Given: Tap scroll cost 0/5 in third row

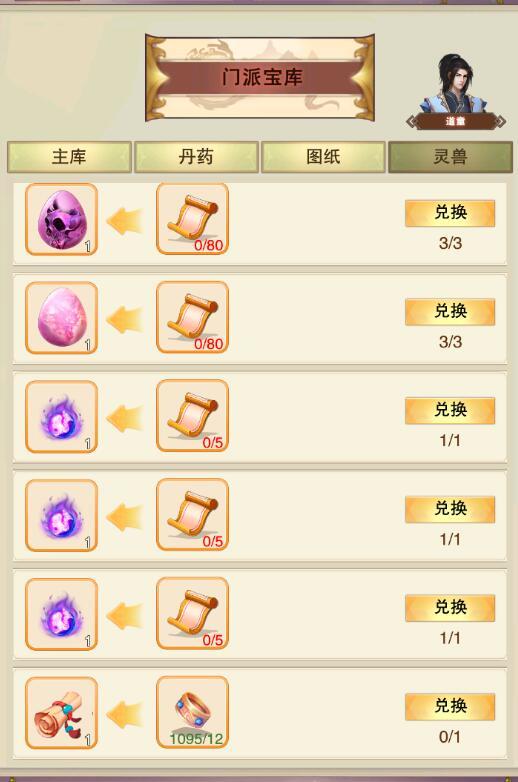Looking at the screenshot, I should click(192, 416).
